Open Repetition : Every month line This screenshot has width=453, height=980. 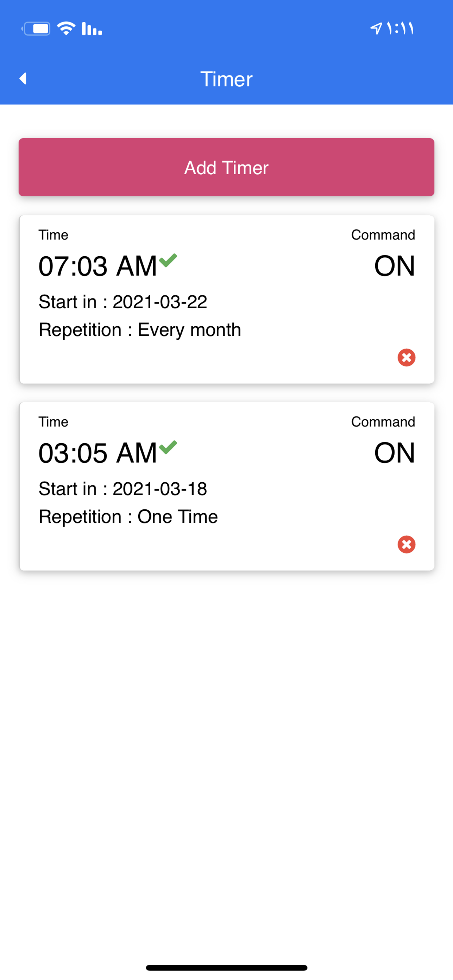click(x=140, y=330)
